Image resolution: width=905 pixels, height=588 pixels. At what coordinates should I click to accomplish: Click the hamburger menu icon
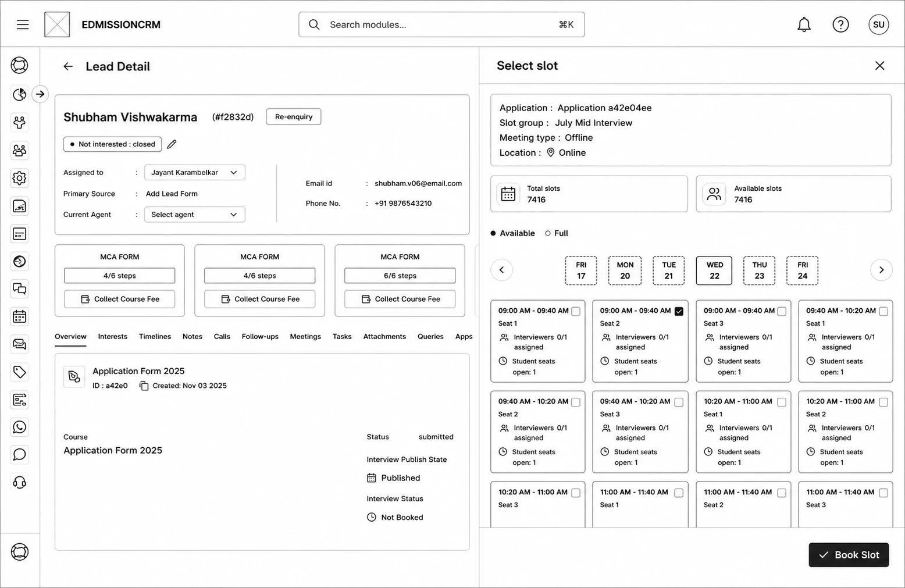(23, 24)
